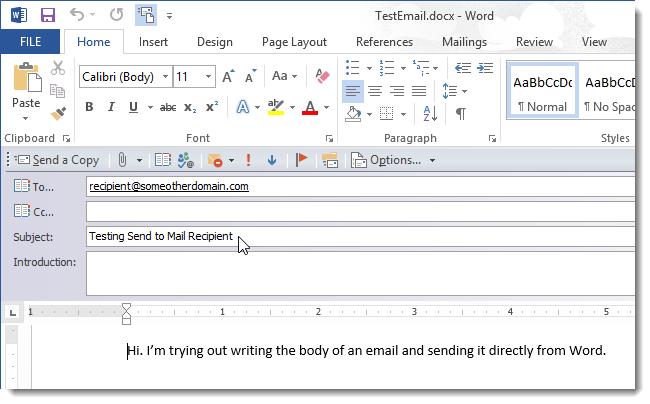The height and width of the screenshot is (404, 650).
Task: Click Increase Indent icon
Action: (485, 68)
